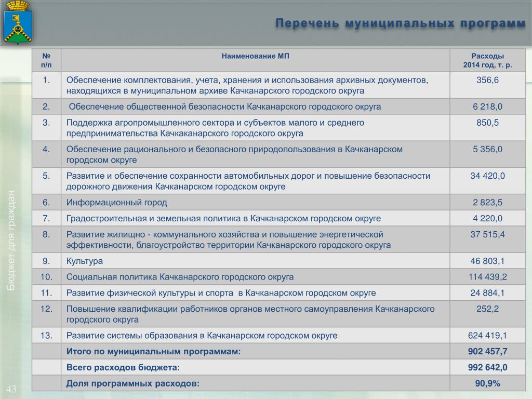The image size is (532, 399).
Task: Click the slide page number 43
Action: (11, 389)
